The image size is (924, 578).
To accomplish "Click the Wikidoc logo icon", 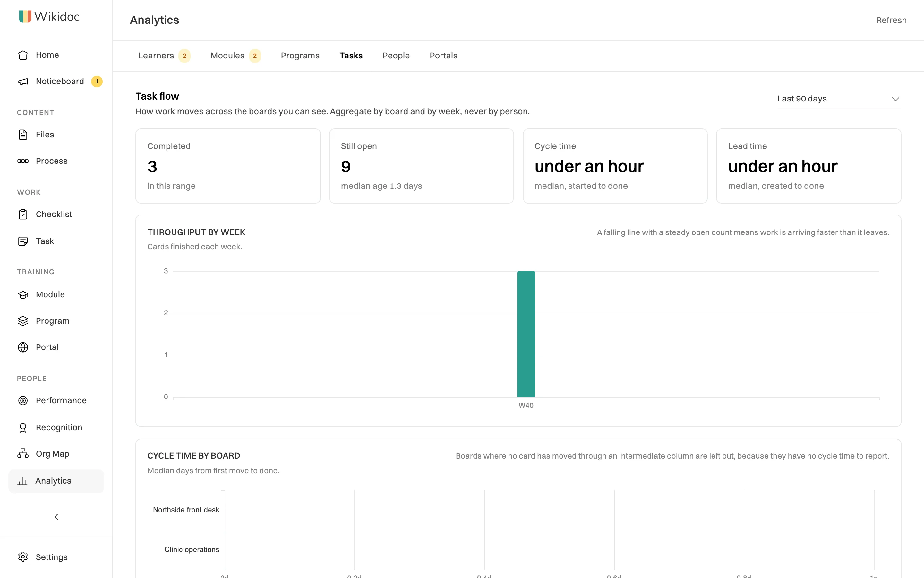I will tap(25, 16).
